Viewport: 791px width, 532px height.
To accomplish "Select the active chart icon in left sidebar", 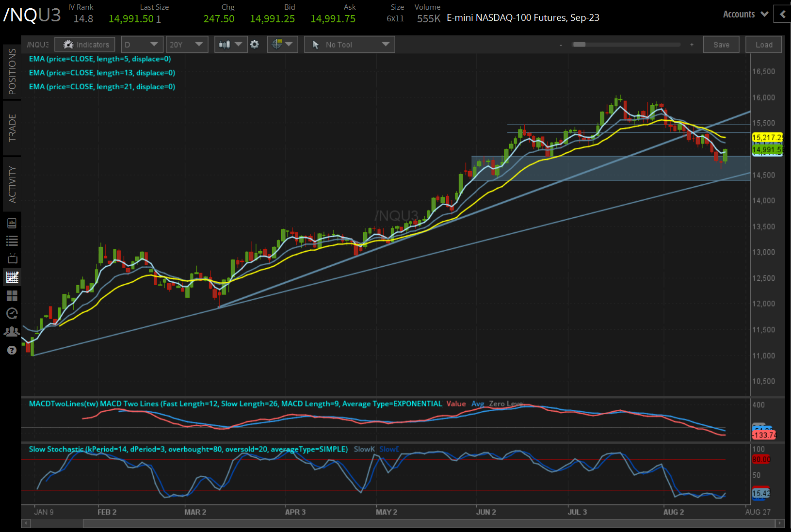I will pyautogui.click(x=12, y=277).
